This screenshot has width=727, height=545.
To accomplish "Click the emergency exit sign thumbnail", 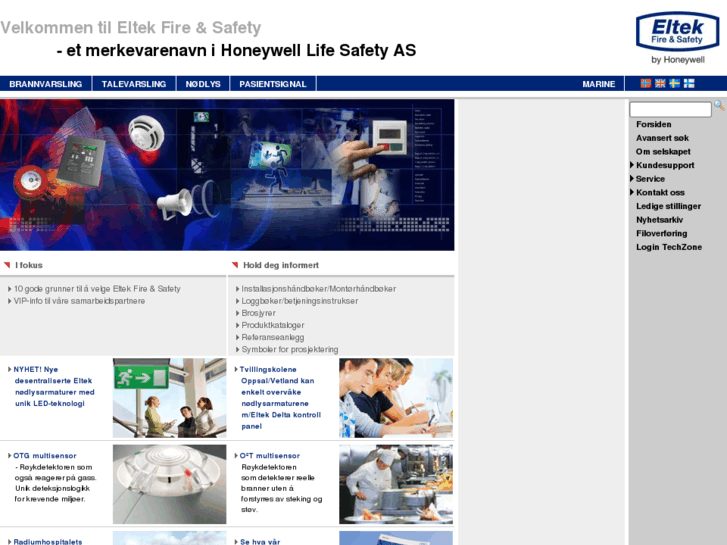I will (169, 398).
